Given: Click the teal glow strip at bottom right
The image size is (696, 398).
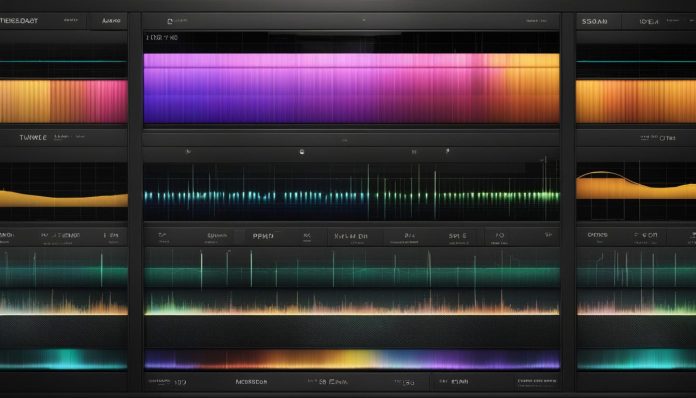Looking at the screenshot, I should [x=636, y=359].
